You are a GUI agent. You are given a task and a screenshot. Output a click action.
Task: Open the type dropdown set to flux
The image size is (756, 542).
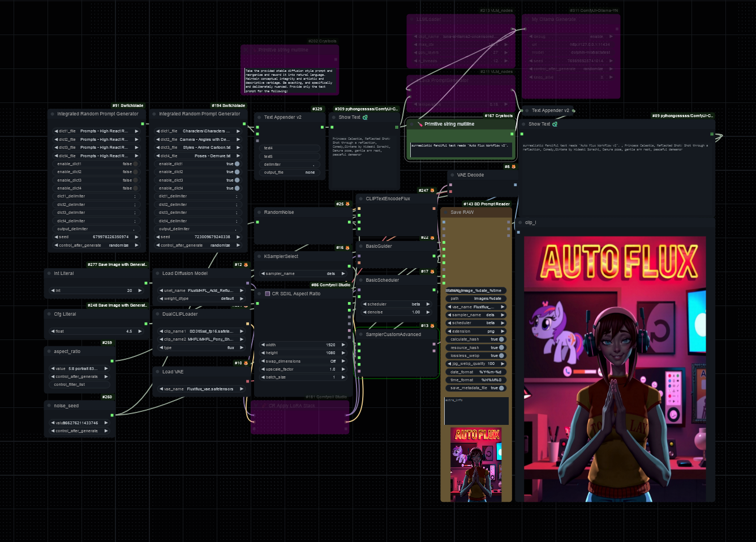201,348
